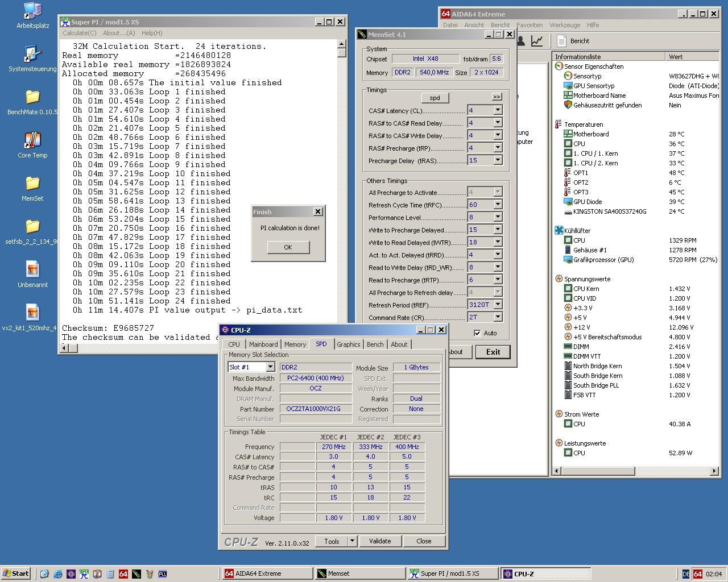Launch MemSet from quick launch bar

coord(136,574)
